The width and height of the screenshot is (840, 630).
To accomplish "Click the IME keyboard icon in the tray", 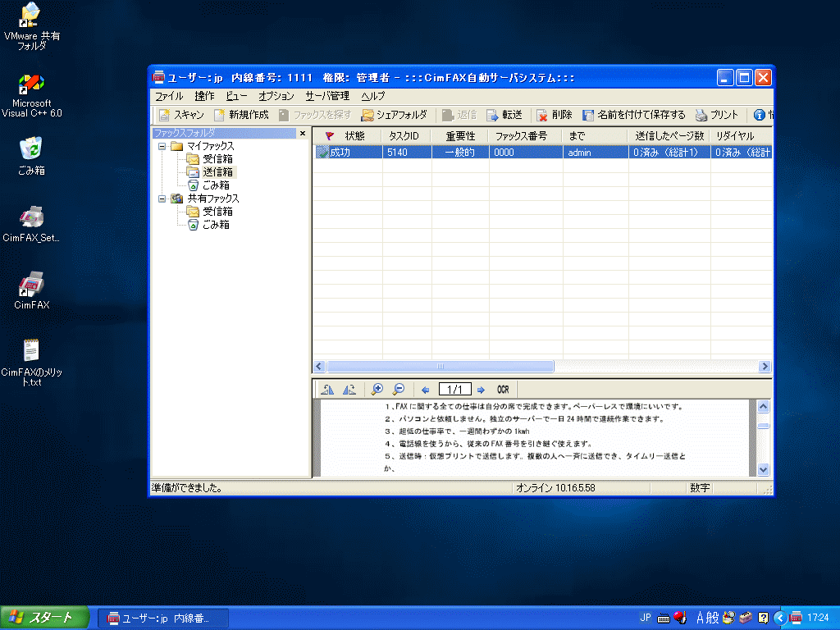I will (x=664, y=619).
